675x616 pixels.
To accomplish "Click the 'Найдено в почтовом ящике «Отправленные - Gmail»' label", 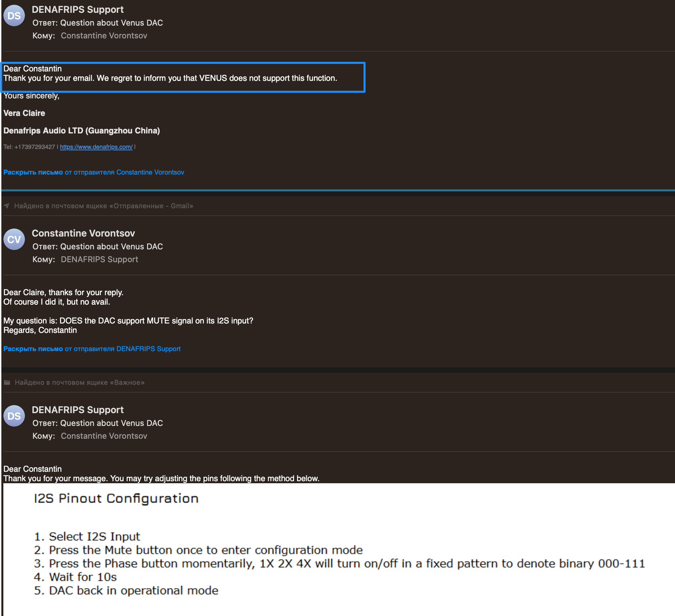I will (104, 206).
